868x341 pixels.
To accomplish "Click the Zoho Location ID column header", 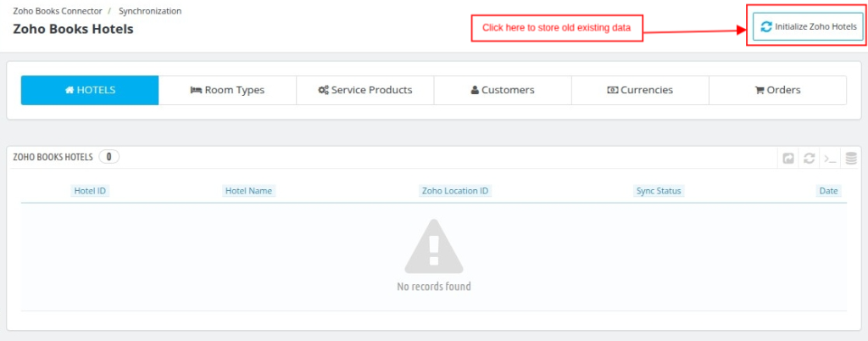I will (x=455, y=191).
